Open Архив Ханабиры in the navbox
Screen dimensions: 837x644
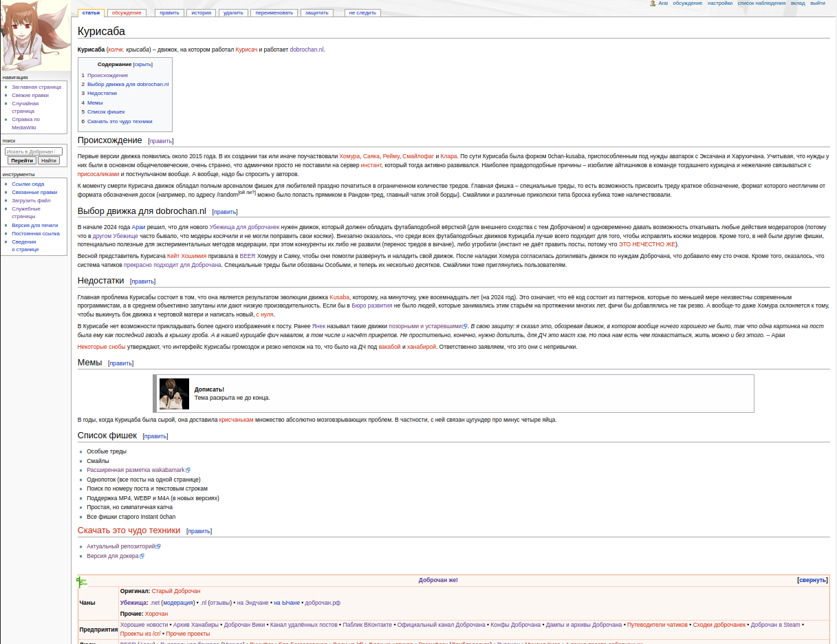click(x=196, y=625)
